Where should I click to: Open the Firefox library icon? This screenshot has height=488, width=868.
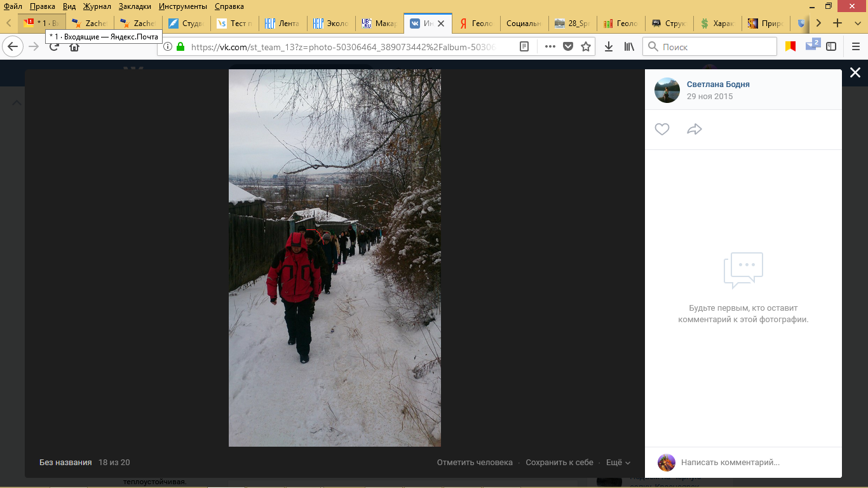tap(629, 46)
